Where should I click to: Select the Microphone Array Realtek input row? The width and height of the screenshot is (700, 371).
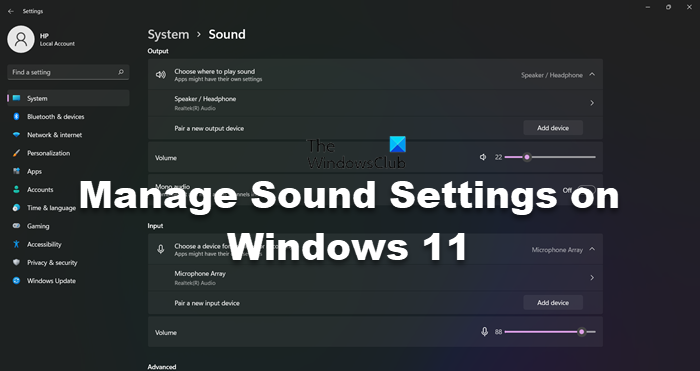[x=375, y=278]
